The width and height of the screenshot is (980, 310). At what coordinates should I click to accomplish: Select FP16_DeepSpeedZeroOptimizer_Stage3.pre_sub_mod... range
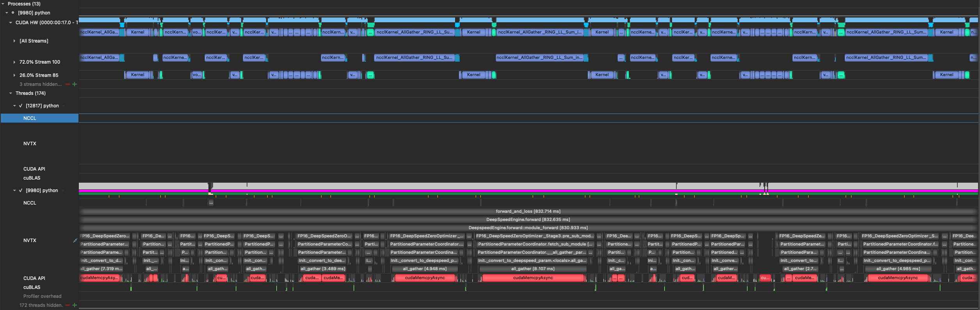535,236
